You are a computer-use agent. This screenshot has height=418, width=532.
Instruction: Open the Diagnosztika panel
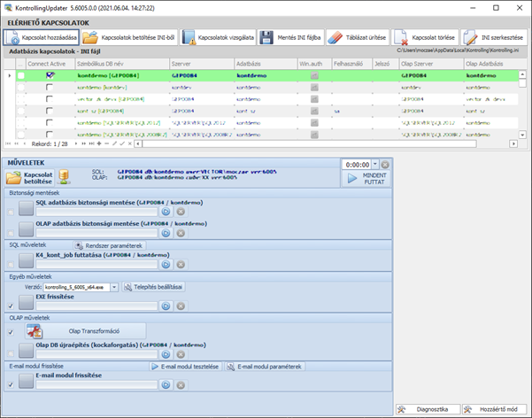(x=428, y=409)
